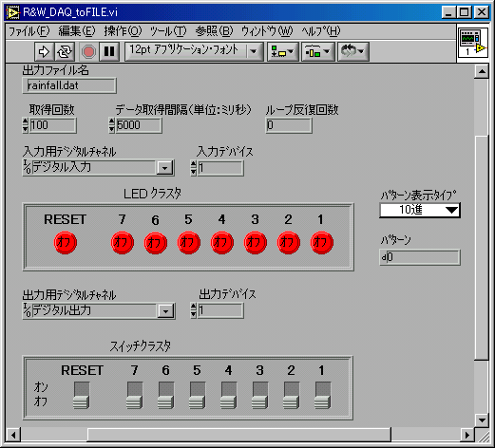This screenshot has height=448, width=495.
Task: Toggle the RESET switch in スイッチクラスタ
Action: coord(82,395)
